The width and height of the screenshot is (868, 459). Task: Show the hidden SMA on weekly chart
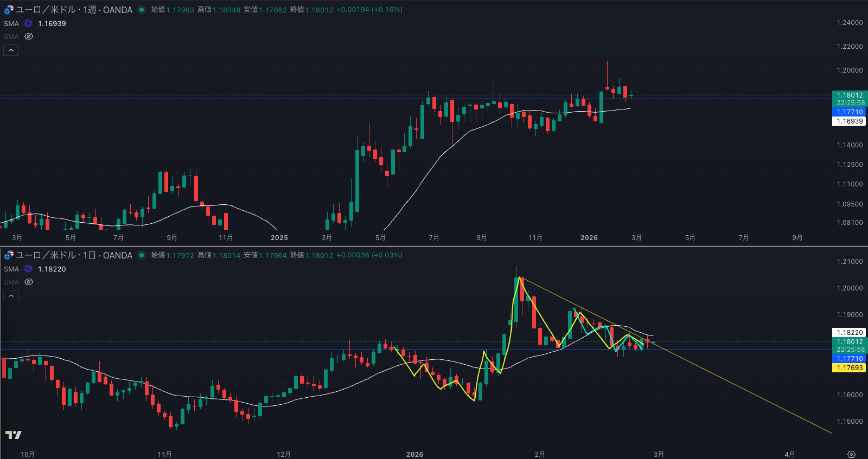click(29, 37)
